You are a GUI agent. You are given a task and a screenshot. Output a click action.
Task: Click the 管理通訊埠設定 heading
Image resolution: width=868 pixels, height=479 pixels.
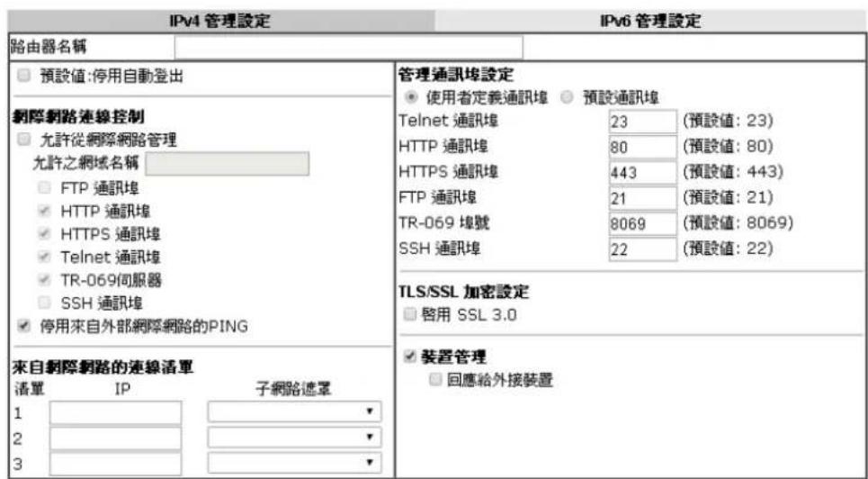click(x=457, y=75)
